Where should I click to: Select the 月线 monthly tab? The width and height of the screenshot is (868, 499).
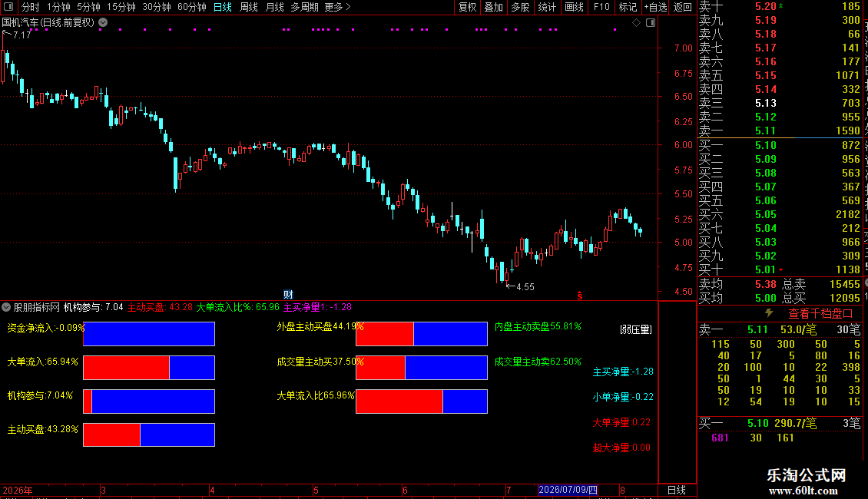coord(274,7)
